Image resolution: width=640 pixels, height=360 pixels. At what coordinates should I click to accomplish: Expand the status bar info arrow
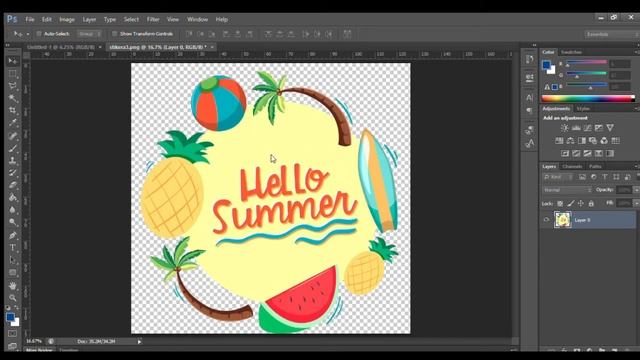(139, 342)
